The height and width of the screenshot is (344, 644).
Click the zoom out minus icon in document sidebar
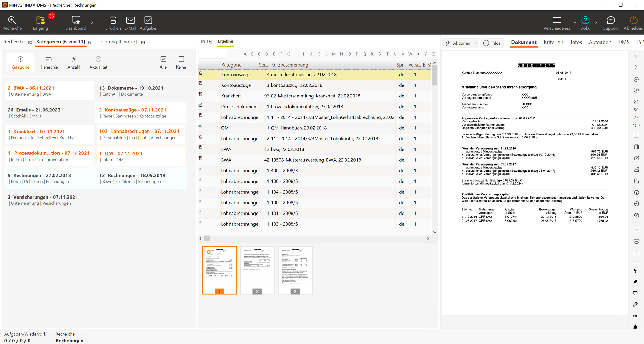636,79
